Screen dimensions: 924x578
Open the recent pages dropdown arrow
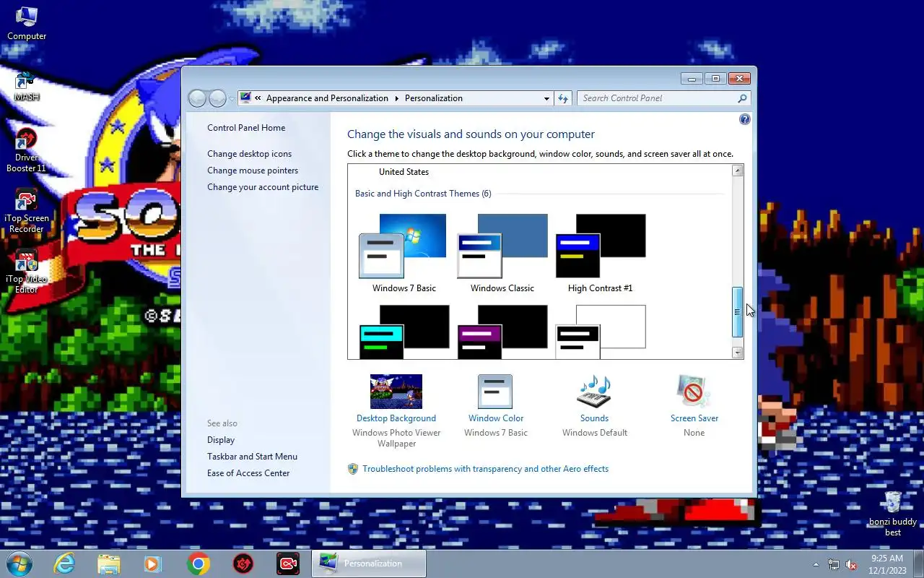[x=232, y=98]
